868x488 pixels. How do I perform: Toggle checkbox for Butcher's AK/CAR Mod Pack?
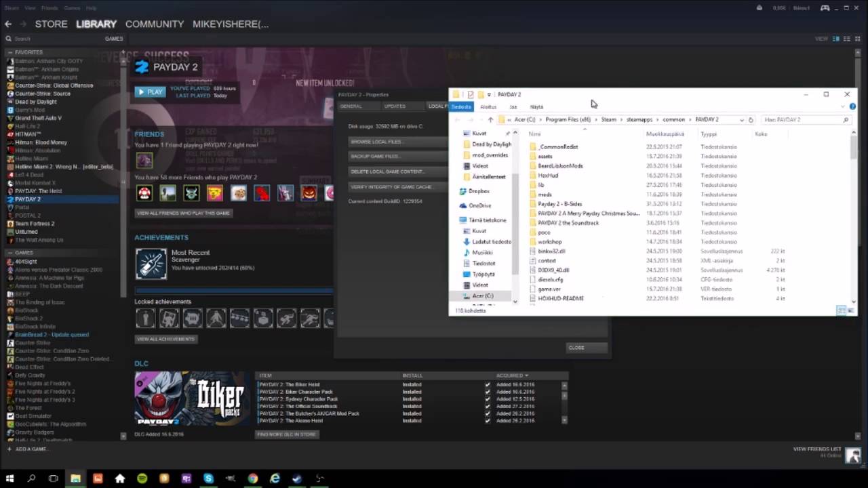click(x=487, y=413)
